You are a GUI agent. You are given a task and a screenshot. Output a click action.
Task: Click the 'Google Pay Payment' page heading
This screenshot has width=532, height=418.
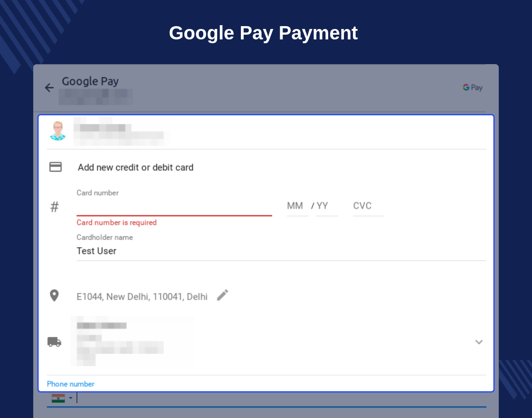pyautogui.click(x=263, y=33)
